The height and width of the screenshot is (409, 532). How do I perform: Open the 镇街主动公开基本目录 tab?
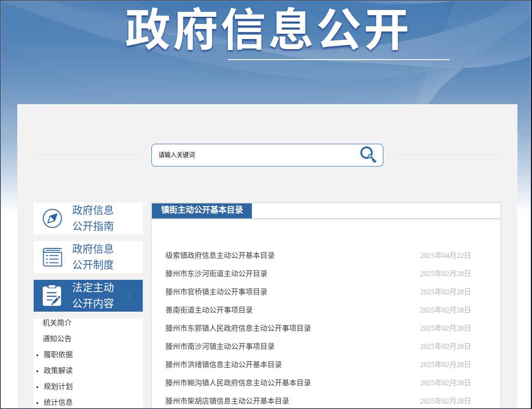pos(202,210)
